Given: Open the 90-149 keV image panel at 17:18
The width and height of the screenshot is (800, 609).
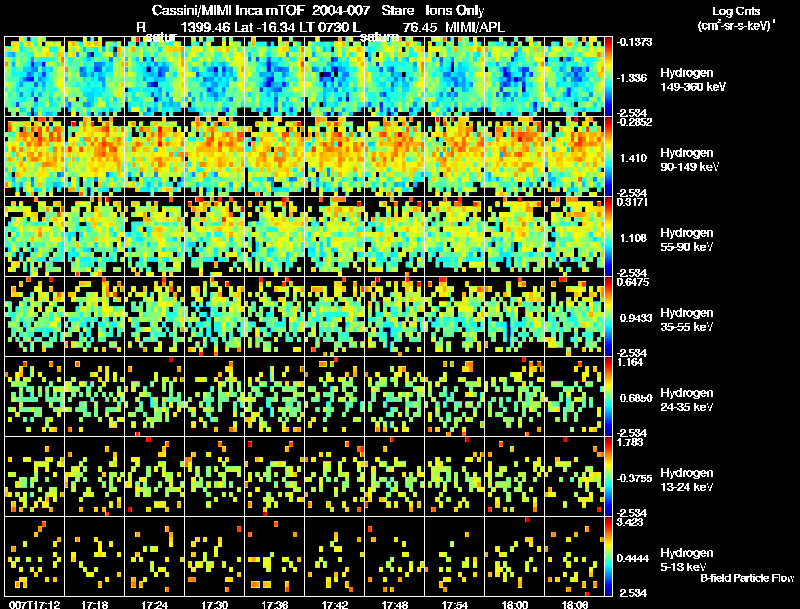Looking at the screenshot, I should coord(95,157).
